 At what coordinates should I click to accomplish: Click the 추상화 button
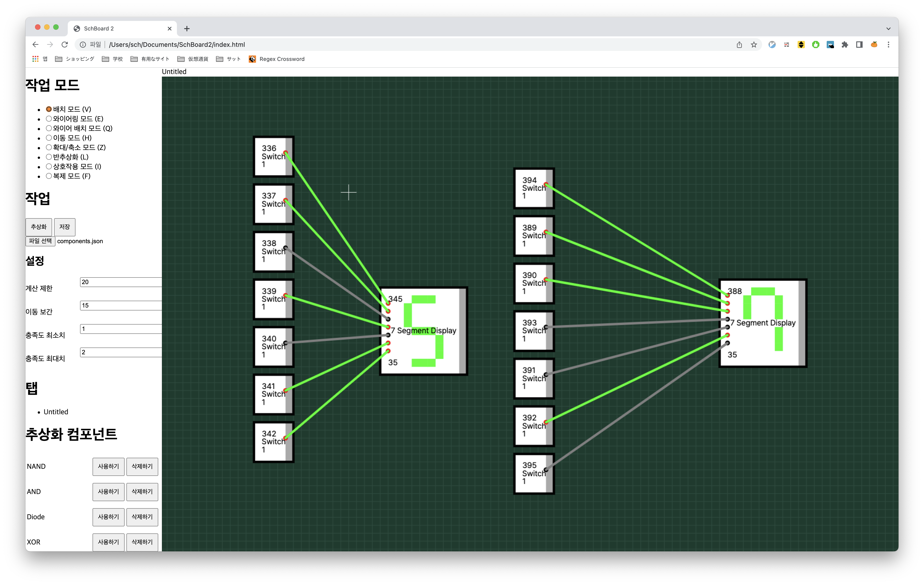click(39, 227)
